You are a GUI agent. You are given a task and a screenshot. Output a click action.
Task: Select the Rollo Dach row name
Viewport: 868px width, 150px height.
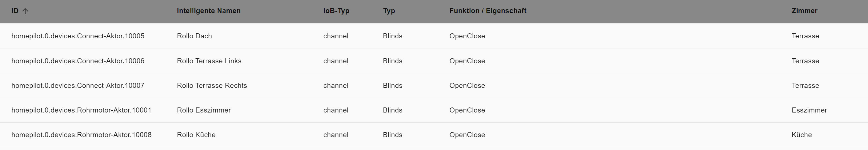[x=194, y=36]
